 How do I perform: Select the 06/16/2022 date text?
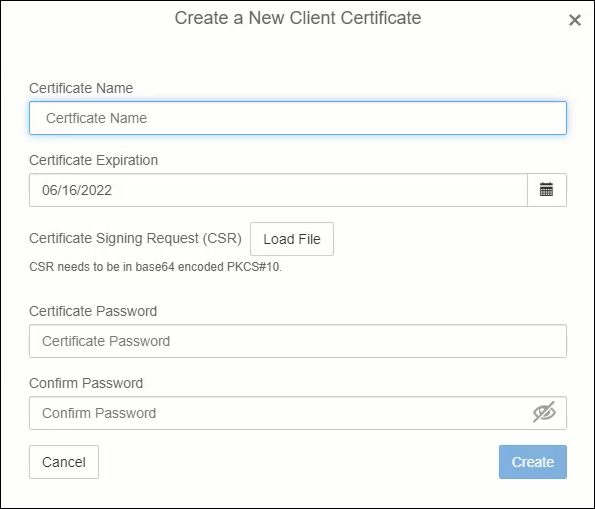pyautogui.click(x=77, y=190)
